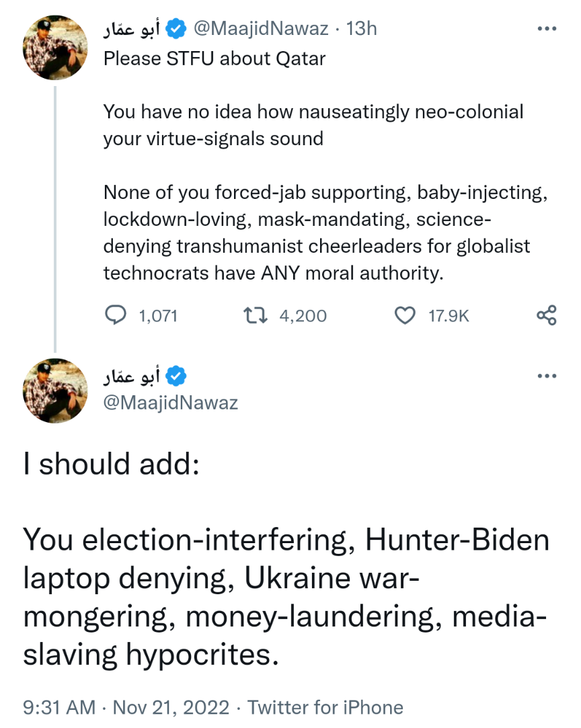The height and width of the screenshot is (728, 581).
Task: Open profile picture on the Qatar tweet
Action: tap(55, 48)
